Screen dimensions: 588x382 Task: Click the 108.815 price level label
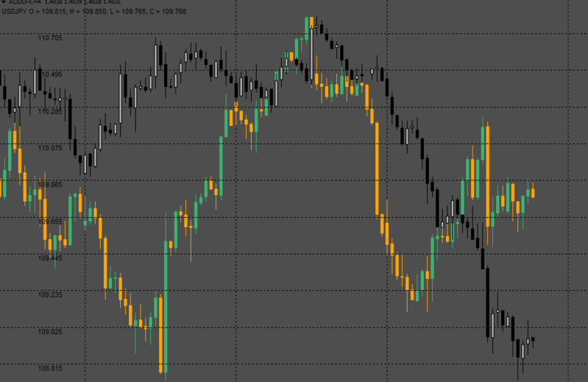tap(50, 368)
